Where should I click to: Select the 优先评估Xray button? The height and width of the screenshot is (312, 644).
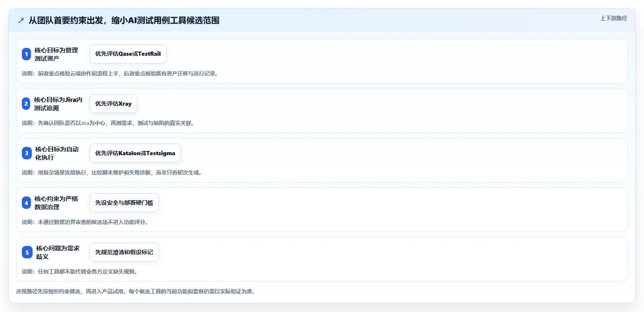pyautogui.click(x=113, y=104)
